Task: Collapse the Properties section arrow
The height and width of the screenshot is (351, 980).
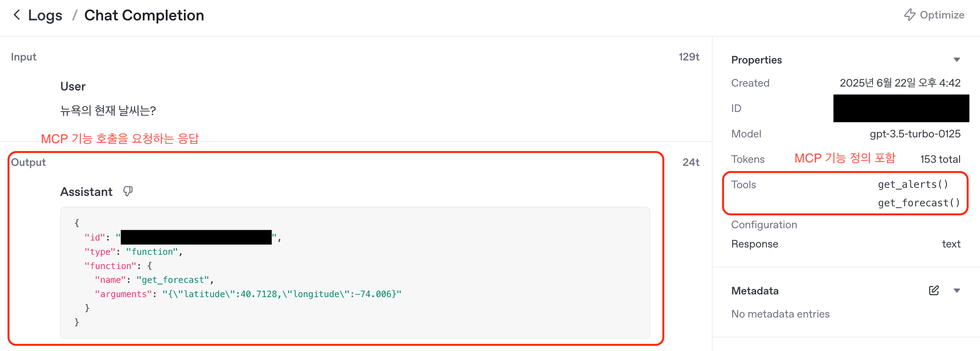Action: click(957, 60)
